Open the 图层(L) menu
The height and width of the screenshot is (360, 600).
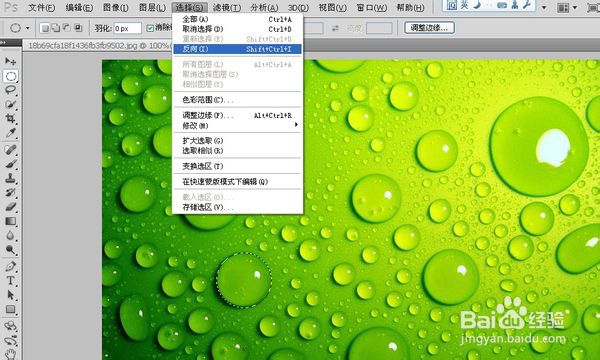point(152,7)
